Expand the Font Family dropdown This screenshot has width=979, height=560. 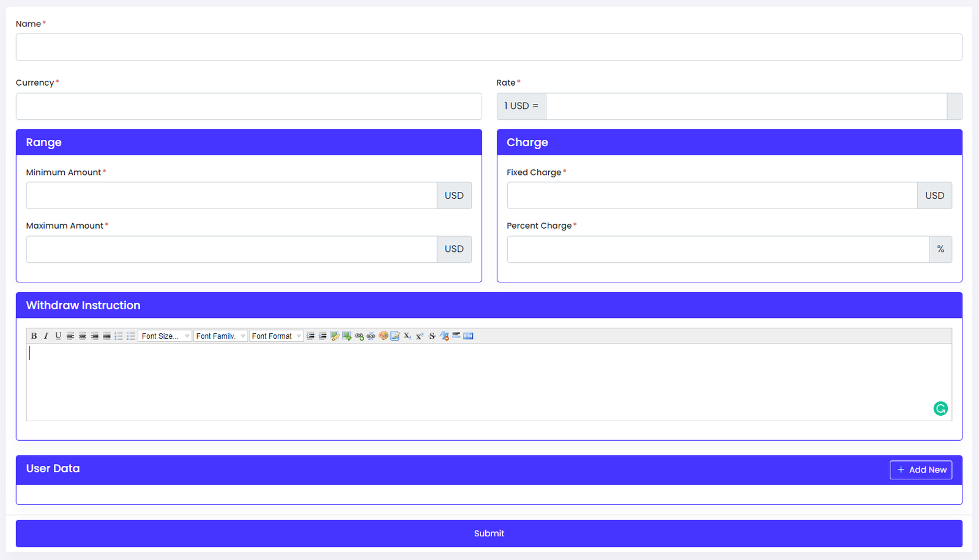[220, 336]
